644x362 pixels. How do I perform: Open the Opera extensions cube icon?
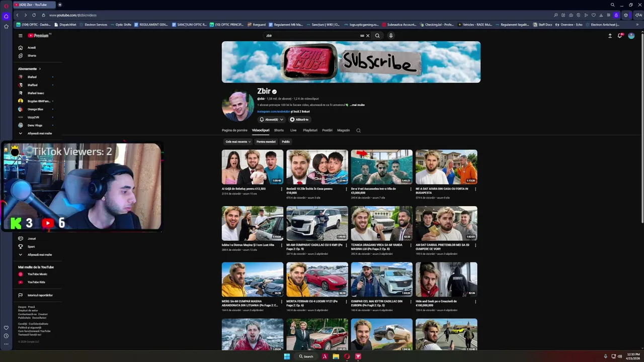(625, 15)
